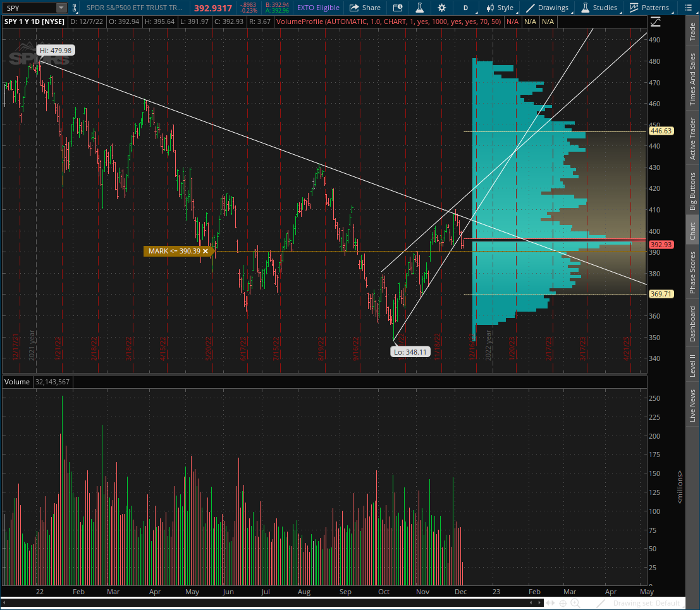This screenshot has height=610, width=700.
Task: Open the Phase Scores side tab
Action: [x=692, y=272]
